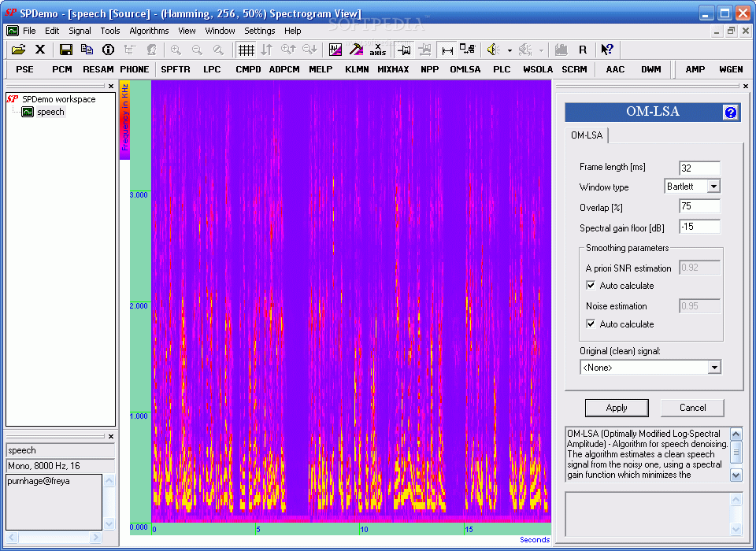Select the MELP algorithm button
The width and height of the screenshot is (756, 551).
pos(321,69)
